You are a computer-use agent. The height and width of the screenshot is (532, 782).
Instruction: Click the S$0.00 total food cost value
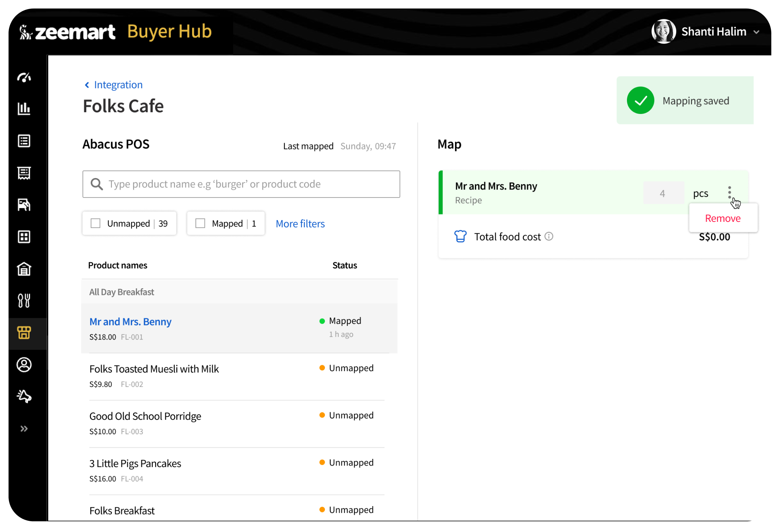click(x=714, y=237)
